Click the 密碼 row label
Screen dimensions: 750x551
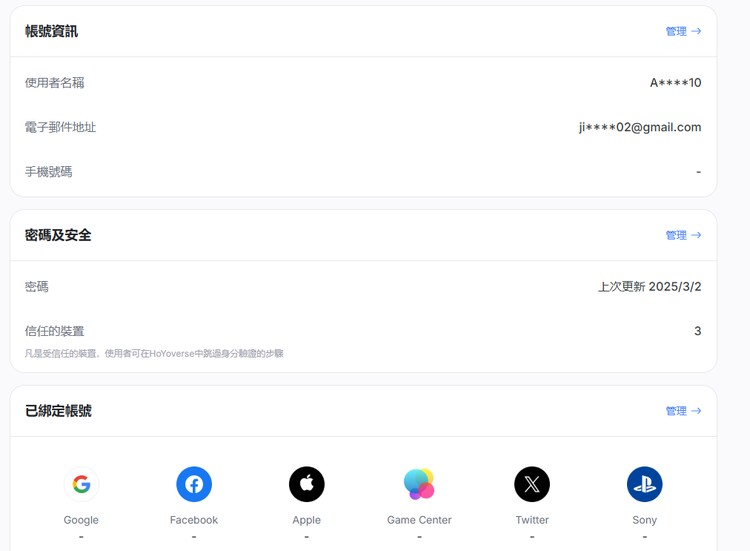pos(37,287)
